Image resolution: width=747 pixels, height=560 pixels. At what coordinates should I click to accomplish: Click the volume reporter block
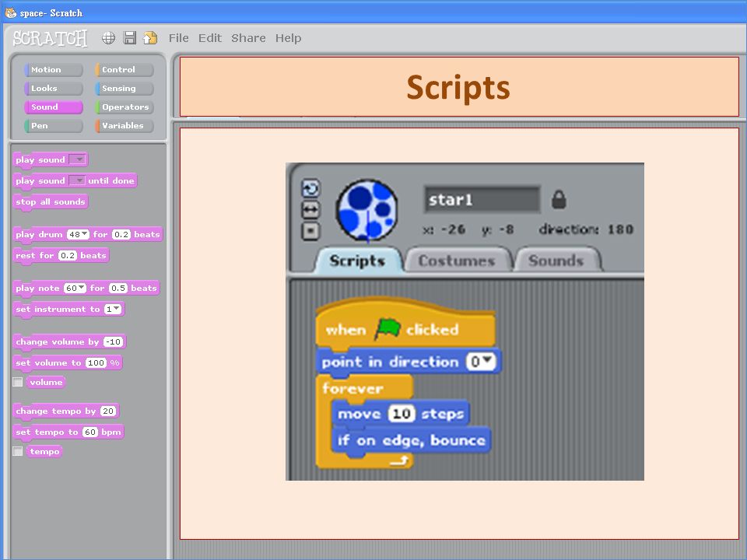pyautogui.click(x=46, y=382)
